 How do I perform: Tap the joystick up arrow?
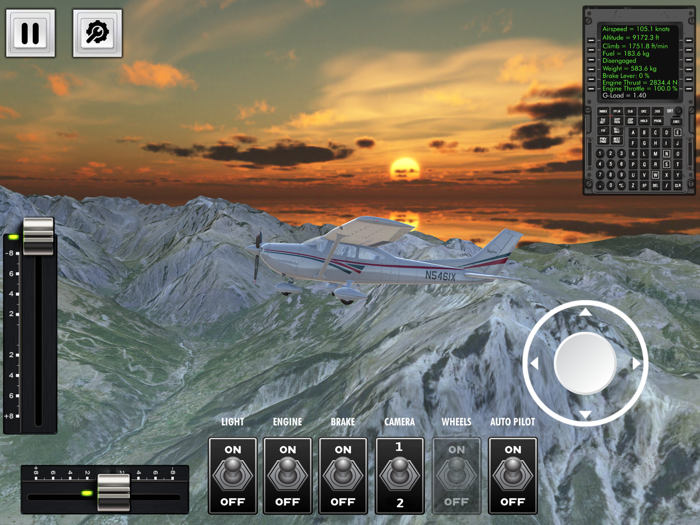click(x=585, y=312)
